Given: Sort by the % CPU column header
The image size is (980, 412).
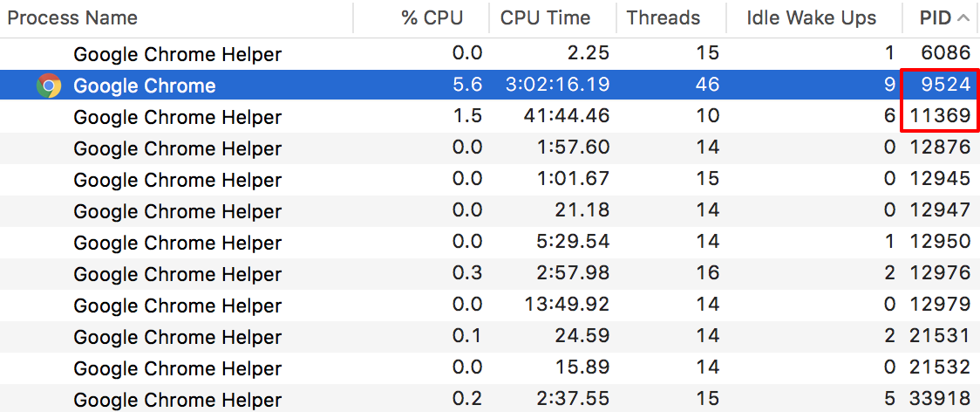Looking at the screenshot, I should click(432, 17).
